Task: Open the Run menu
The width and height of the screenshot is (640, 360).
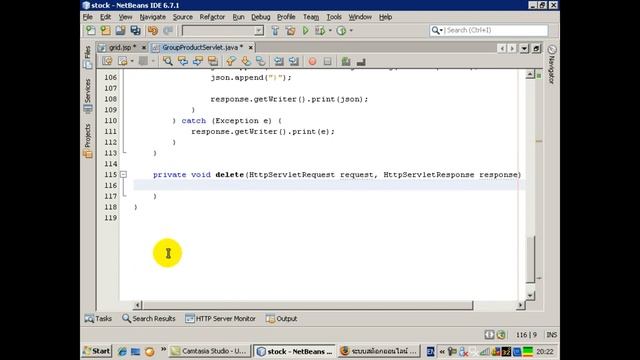Action: [x=238, y=17]
